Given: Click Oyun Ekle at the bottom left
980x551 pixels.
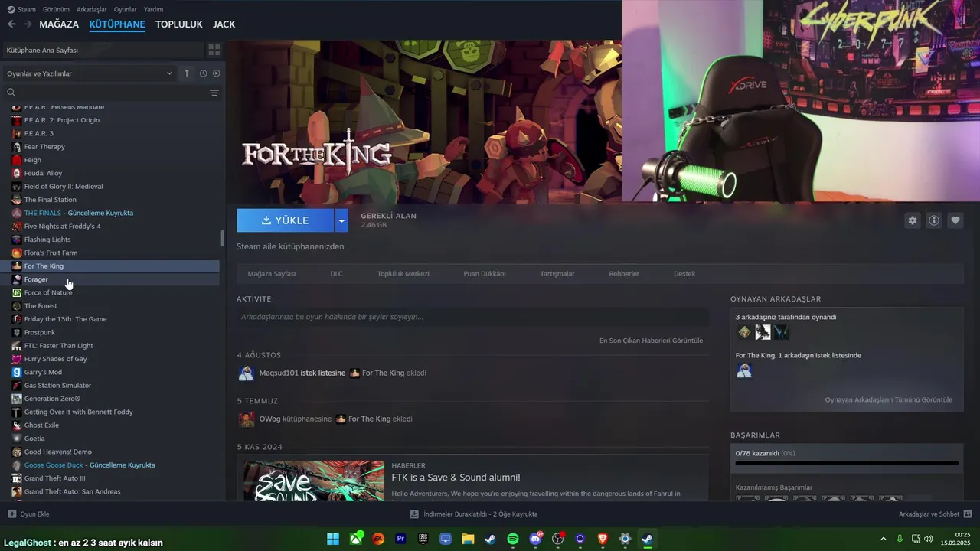Looking at the screenshot, I should (34, 514).
